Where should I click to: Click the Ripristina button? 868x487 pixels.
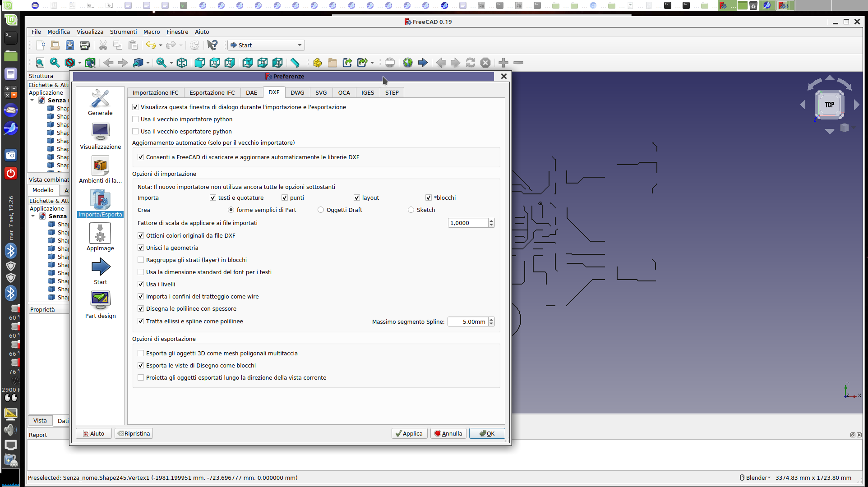pyautogui.click(x=134, y=434)
